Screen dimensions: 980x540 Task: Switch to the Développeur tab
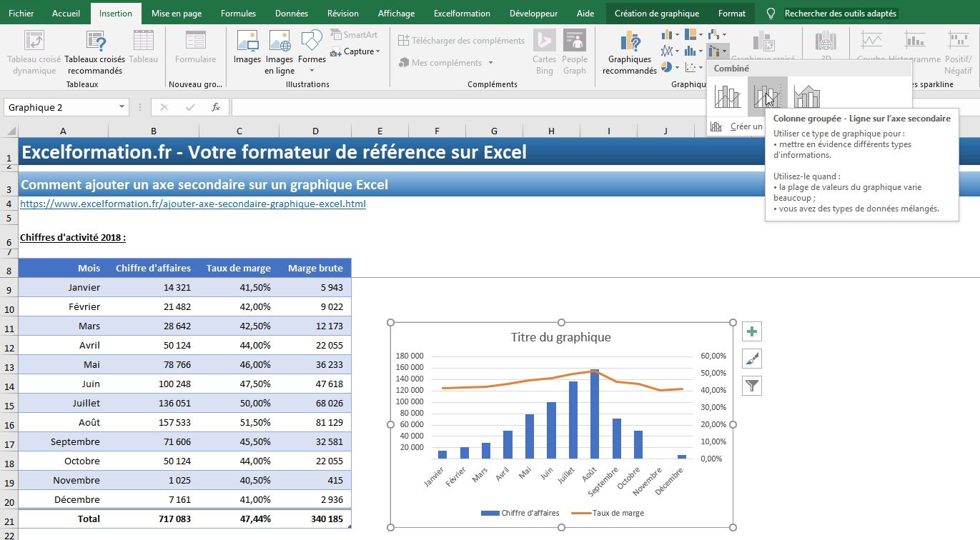coord(534,13)
